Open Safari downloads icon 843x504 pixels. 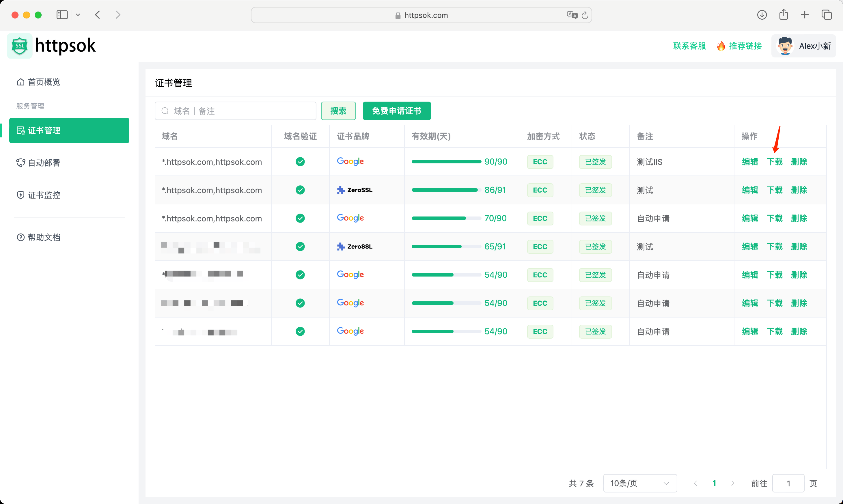pos(762,15)
